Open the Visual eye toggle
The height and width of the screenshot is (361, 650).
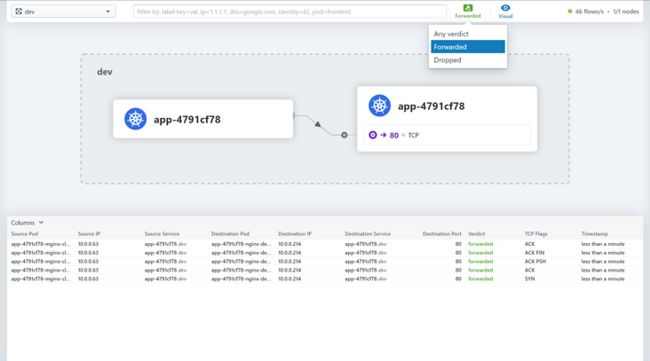[505, 11]
